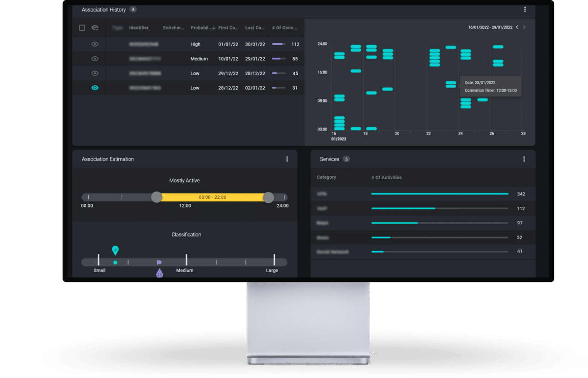The height and width of the screenshot is (378, 588).
Task: Select the teal pin marker labeled 4
Action: coord(115,250)
